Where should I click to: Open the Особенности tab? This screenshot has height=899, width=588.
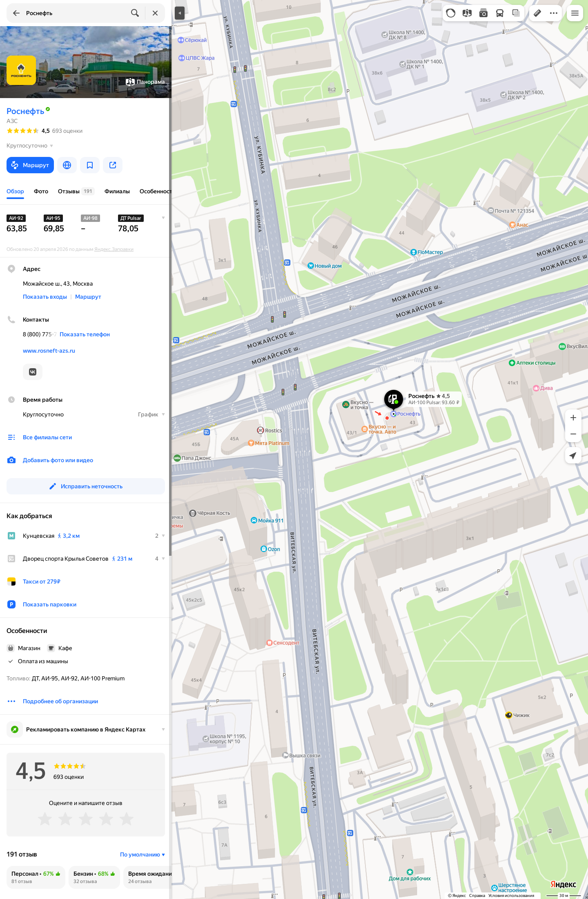[155, 191]
